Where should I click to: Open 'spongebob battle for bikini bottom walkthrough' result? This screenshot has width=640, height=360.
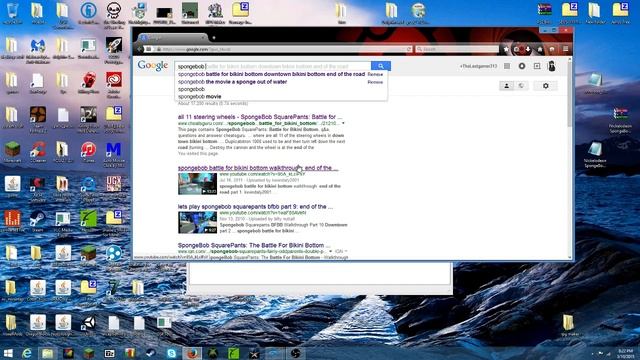pos(258,168)
